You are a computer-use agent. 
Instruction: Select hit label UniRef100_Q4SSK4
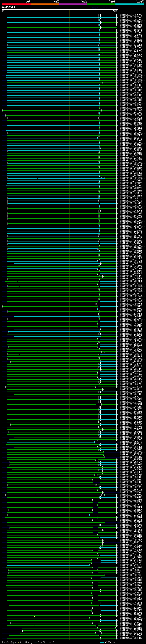pyautogui.click(x=131, y=278)
